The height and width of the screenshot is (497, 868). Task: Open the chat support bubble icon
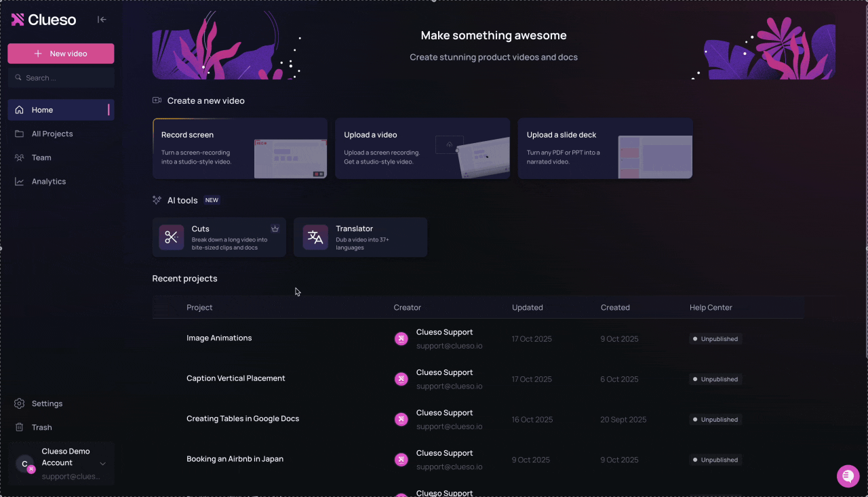[x=848, y=477]
